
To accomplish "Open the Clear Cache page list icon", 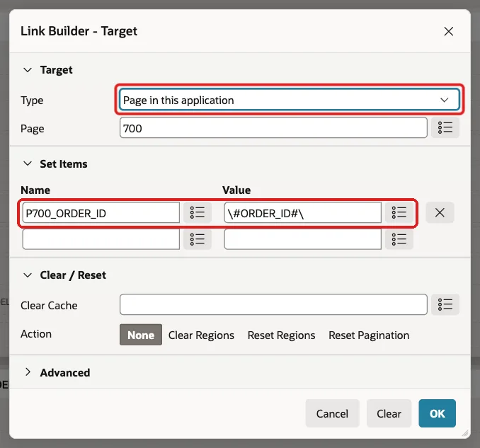I will click(445, 304).
